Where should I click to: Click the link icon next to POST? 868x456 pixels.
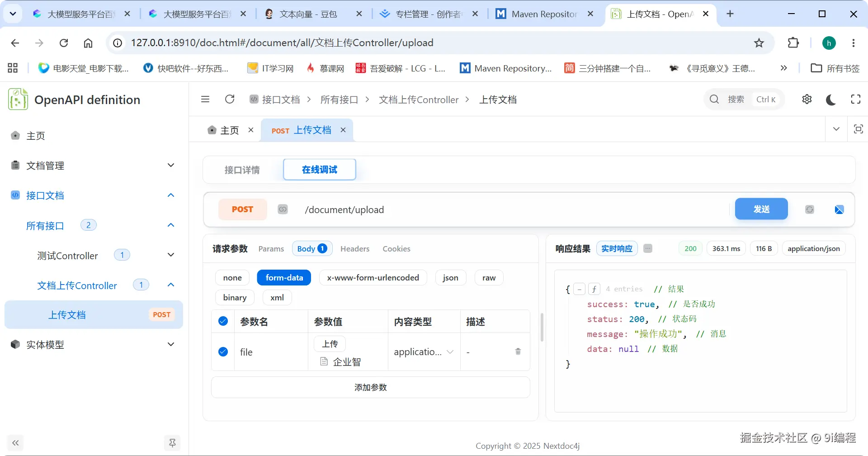283,209
